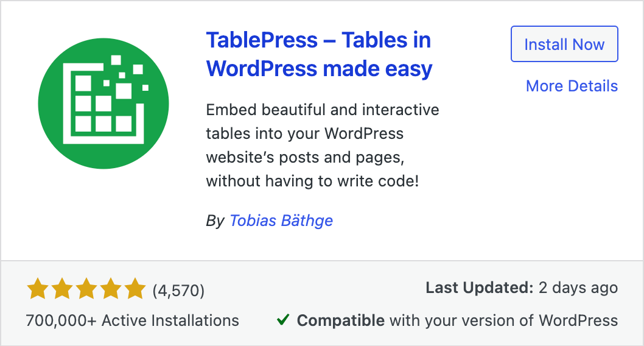644x346 pixels.
Task: Click the Install Now button
Action: pos(564,44)
